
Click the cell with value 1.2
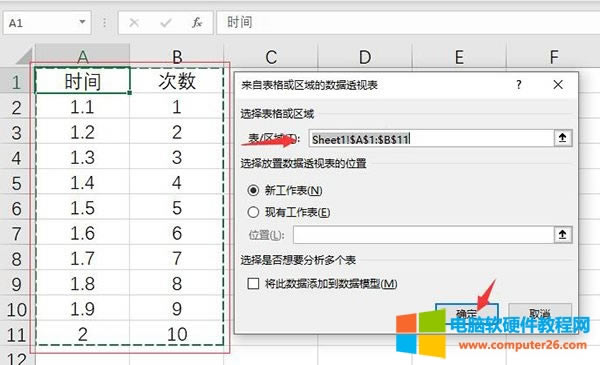83,132
